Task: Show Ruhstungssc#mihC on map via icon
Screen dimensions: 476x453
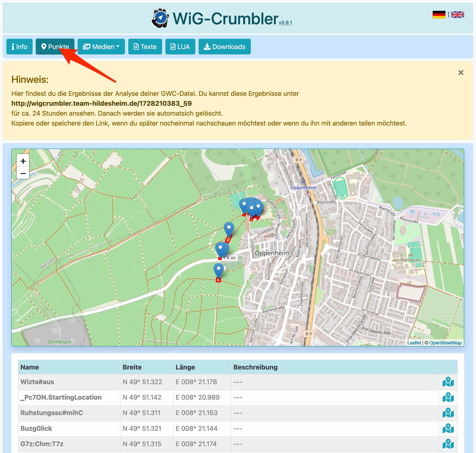Action: point(448,413)
